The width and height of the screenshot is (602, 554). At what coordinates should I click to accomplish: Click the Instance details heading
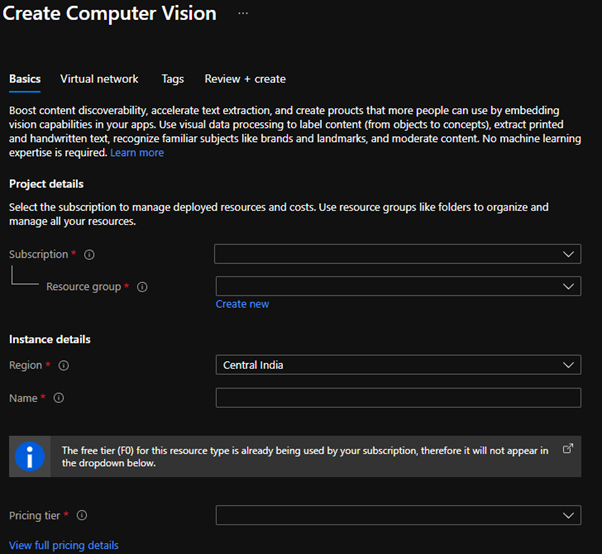click(x=50, y=339)
